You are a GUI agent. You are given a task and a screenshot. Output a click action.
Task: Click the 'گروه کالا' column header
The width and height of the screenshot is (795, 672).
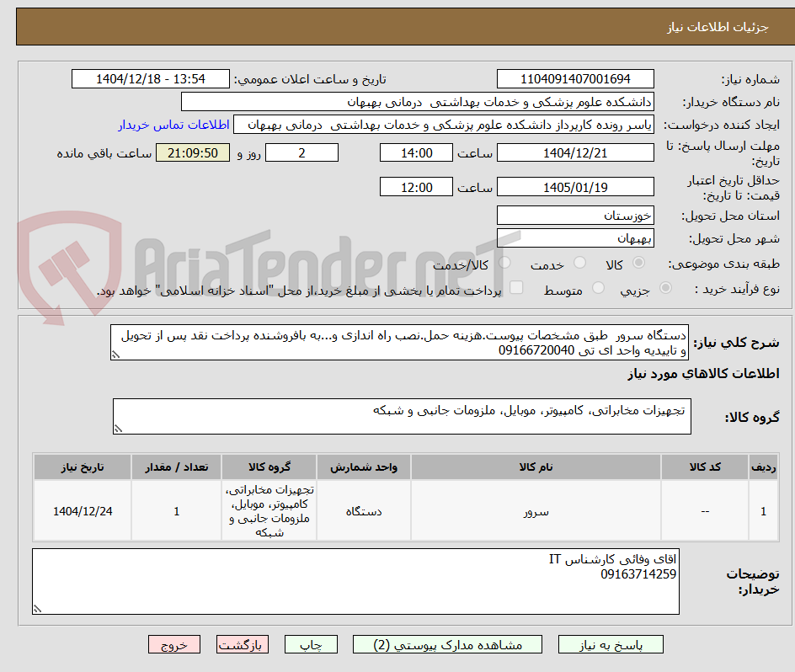269,467
